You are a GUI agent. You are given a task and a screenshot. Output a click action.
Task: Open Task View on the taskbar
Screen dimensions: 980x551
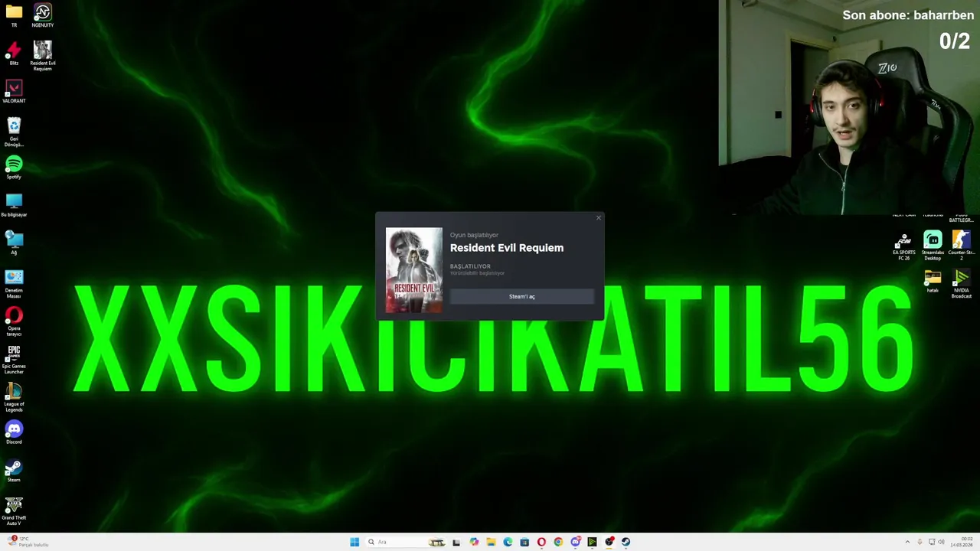click(456, 542)
